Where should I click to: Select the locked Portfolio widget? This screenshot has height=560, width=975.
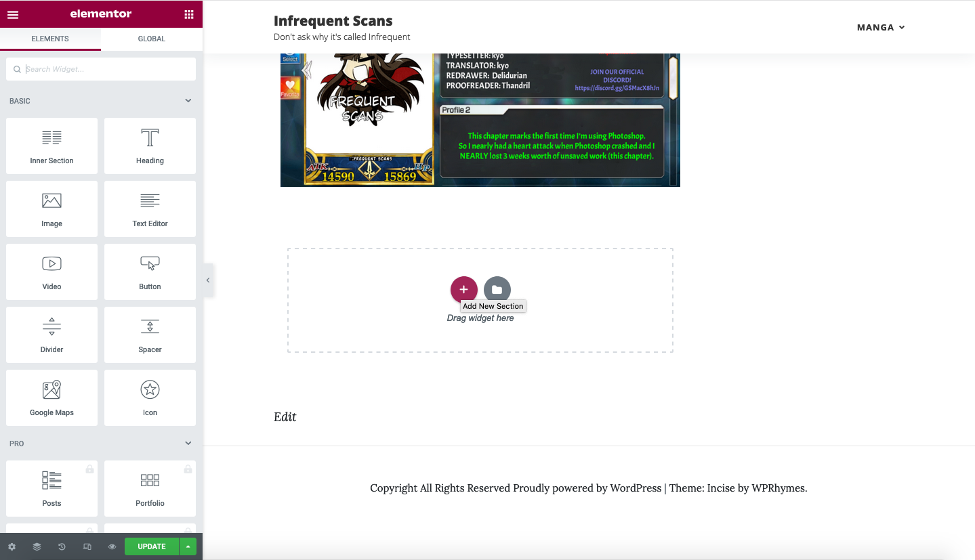(150, 488)
